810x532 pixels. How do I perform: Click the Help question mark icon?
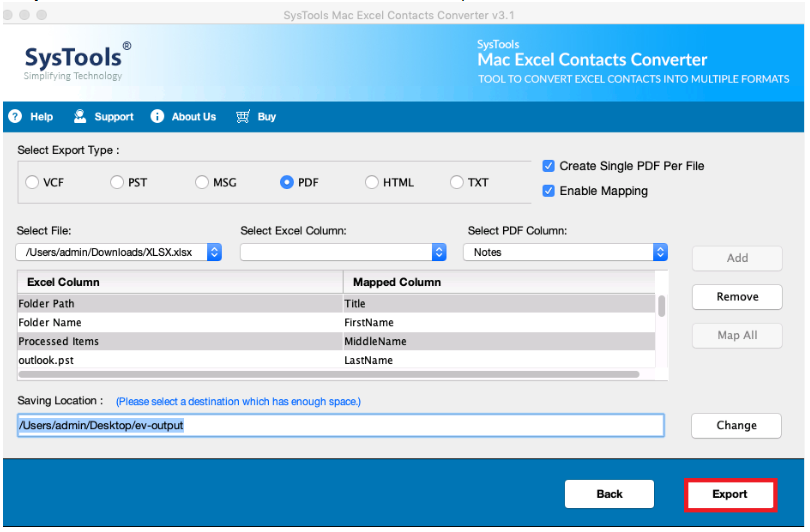[15, 117]
